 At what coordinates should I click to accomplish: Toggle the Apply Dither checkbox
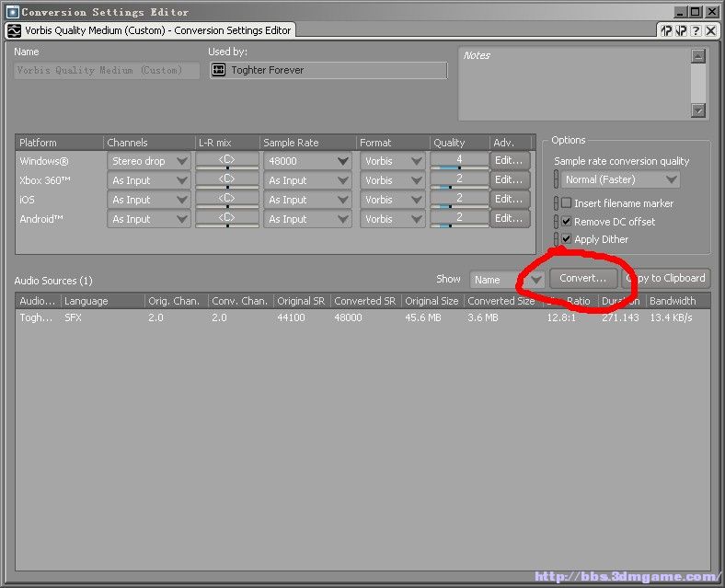pyautogui.click(x=567, y=239)
